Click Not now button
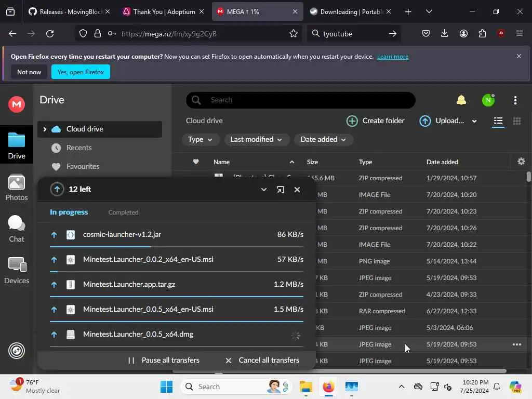The image size is (532, 399). coord(29,72)
